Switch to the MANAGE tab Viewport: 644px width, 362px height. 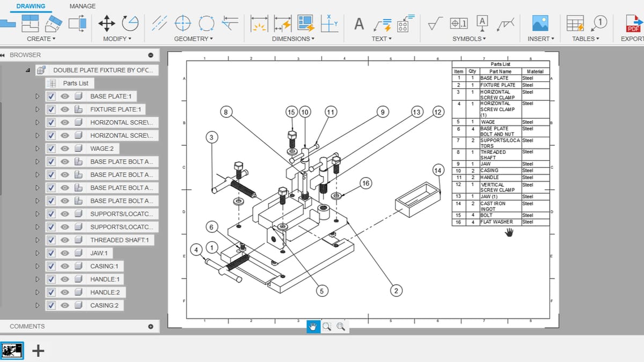[82, 6]
